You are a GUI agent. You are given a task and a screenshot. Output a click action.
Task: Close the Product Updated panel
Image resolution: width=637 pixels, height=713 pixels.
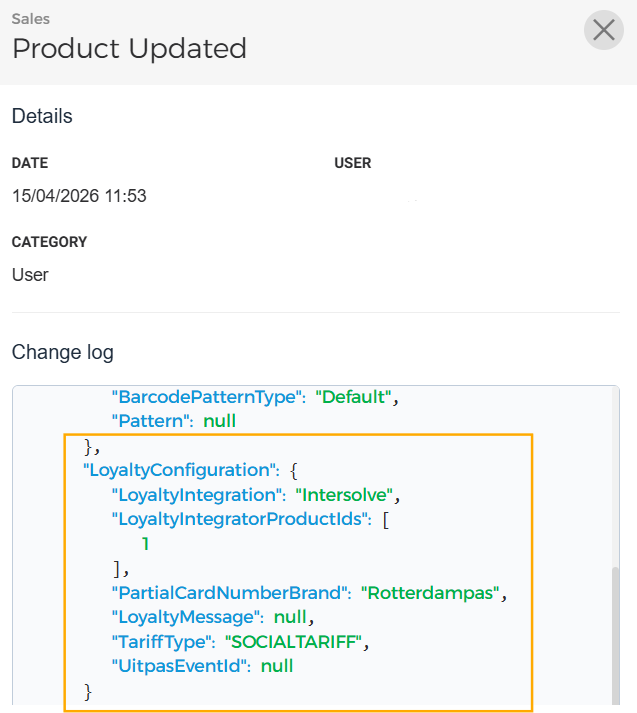603,31
